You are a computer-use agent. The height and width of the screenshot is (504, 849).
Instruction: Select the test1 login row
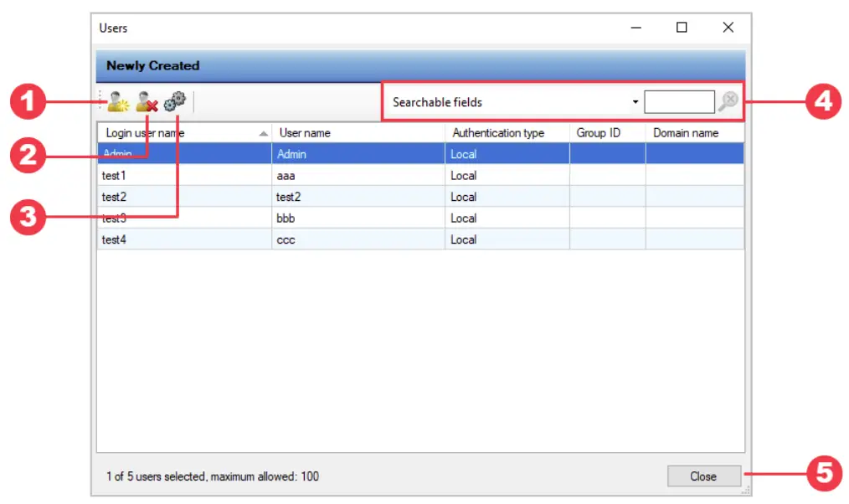coord(420,176)
